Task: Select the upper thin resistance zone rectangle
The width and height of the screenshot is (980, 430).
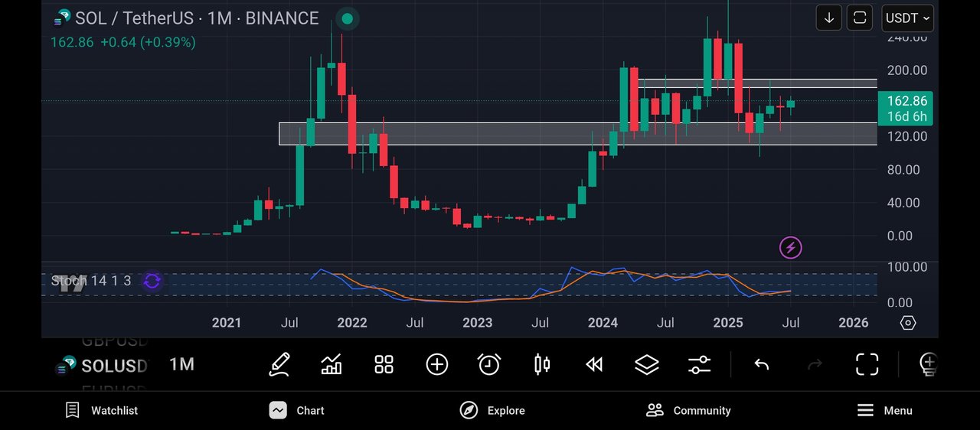Action: [758, 83]
